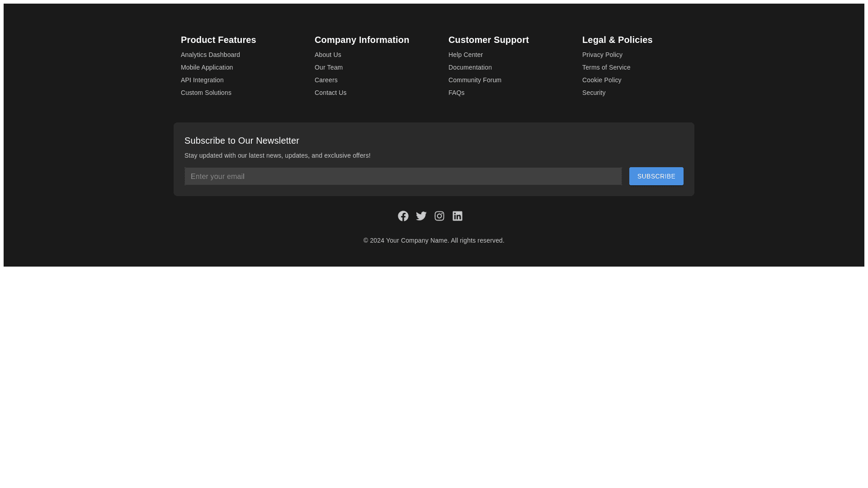Go to the Documentation link
Screen dimensions: 868x488
click(470, 67)
